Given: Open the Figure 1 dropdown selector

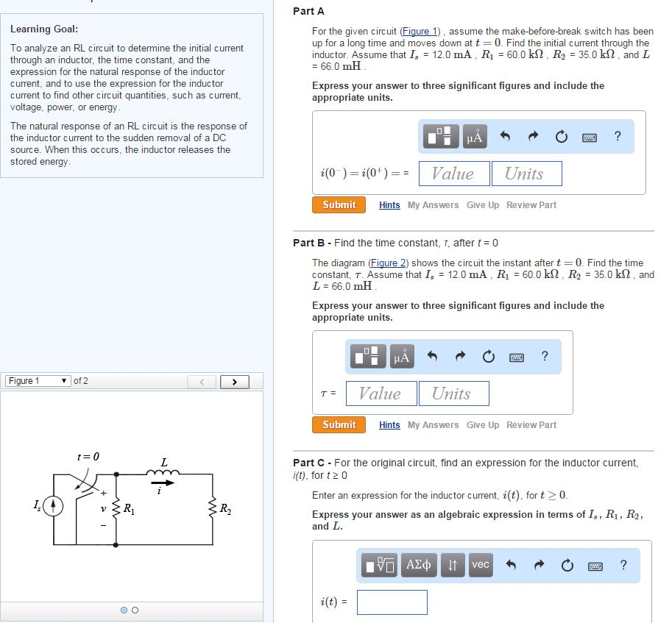Looking at the screenshot, I should click(38, 380).
